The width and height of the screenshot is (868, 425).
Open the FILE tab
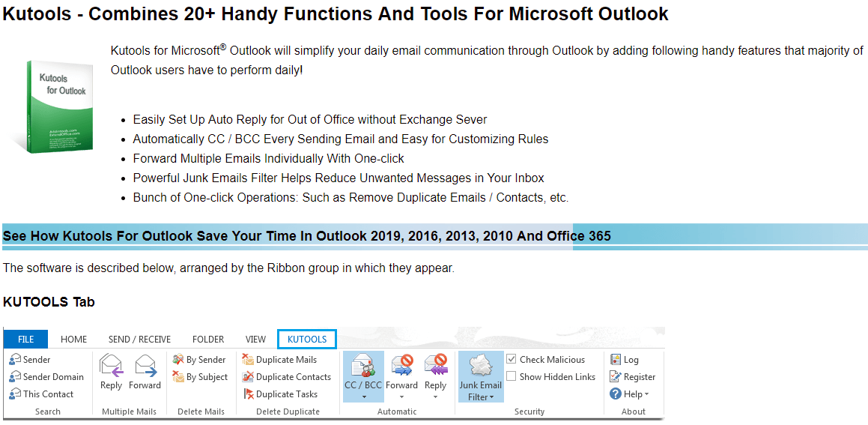point(26,340)
